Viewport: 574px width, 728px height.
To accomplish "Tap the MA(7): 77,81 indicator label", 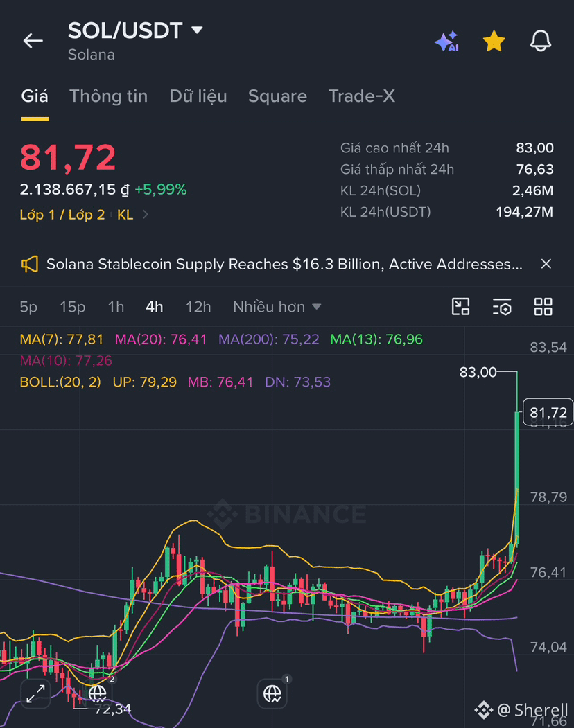I will click(61, 339).
